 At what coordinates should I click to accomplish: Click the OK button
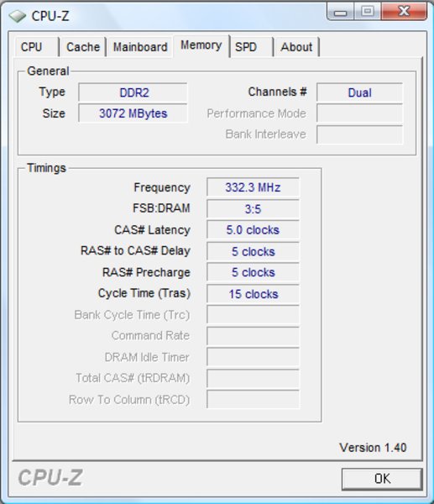(382, 479)
